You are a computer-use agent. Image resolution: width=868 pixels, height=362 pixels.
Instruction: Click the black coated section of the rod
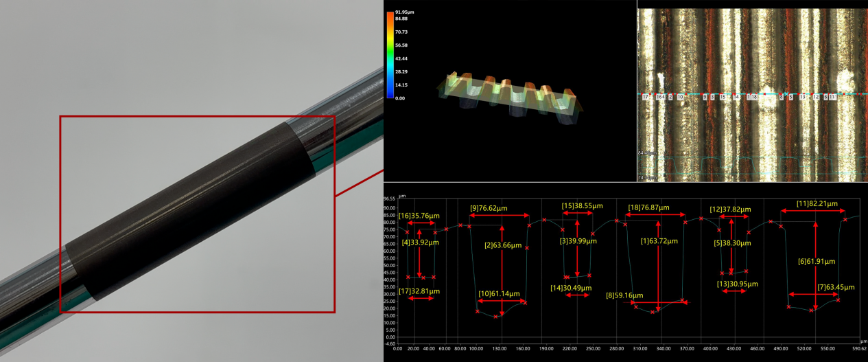[192, 210]
